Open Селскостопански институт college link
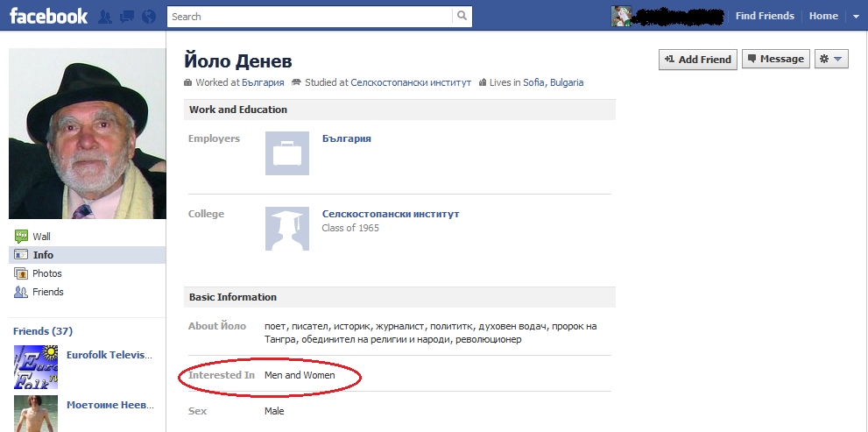 pos(391,214)
